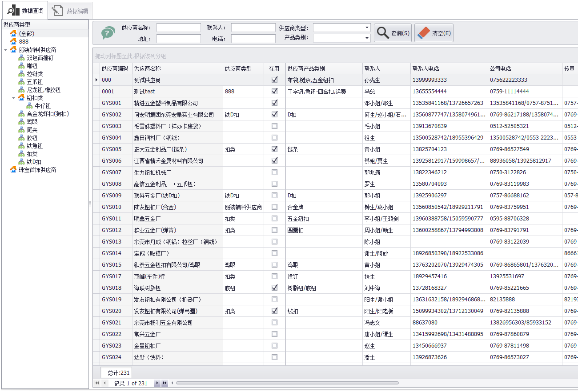This screenshot has width=578, height=392.
Task: Select the 总计:231 summary cell
Action: pyautogui.click(x=116, y=373)
